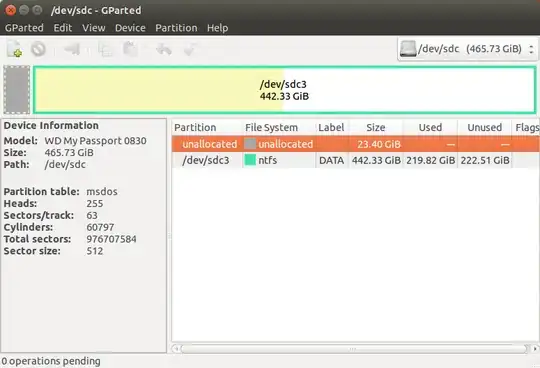Click the horizontal scrollbar of partition list
The image size is (540, 368).
[354, 349]
